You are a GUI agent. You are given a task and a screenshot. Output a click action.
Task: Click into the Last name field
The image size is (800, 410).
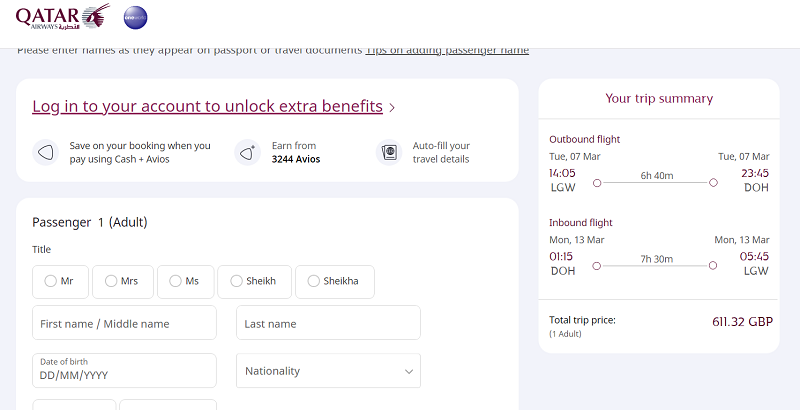pos(328,323)
